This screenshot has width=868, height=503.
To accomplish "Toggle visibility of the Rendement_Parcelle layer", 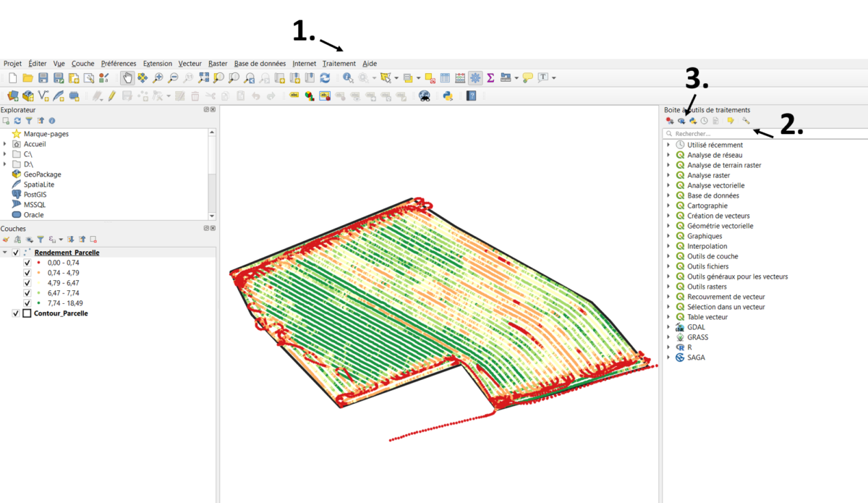I will point(16,253).
